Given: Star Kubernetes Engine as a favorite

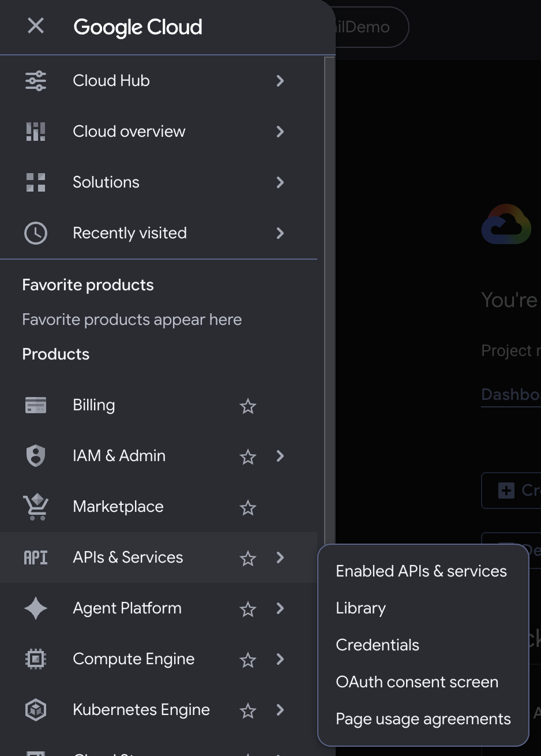Looking at the screenshot, I should point(248,711).
